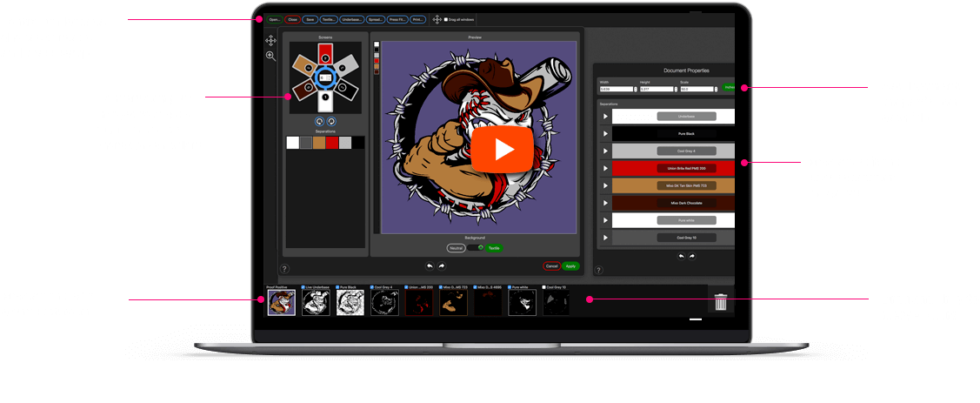Toggle the Pure Black channel checkbox

pyautogui.click(x=338, y=287)
